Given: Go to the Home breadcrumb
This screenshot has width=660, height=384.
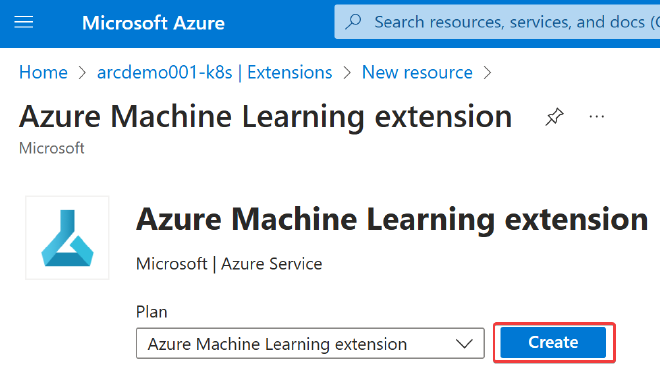Looking at the screenshot, I should click(x=43, y=72).
